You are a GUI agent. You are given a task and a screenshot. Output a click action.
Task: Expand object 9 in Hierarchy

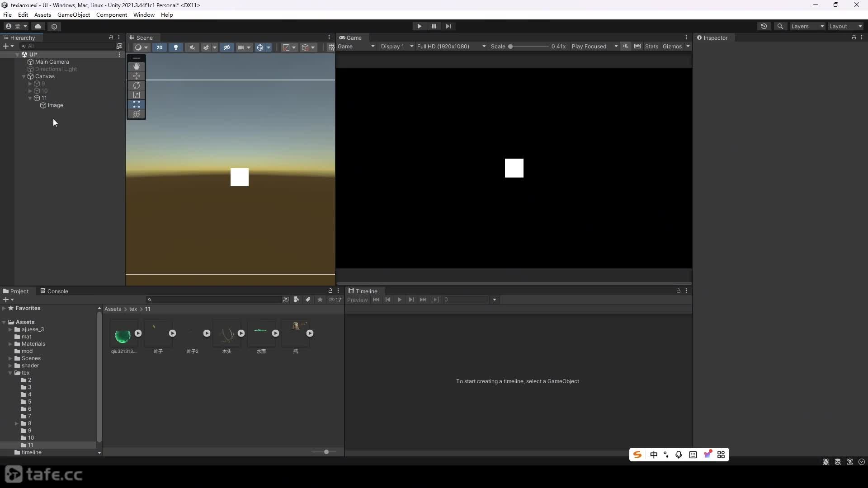tap(30, 84)
